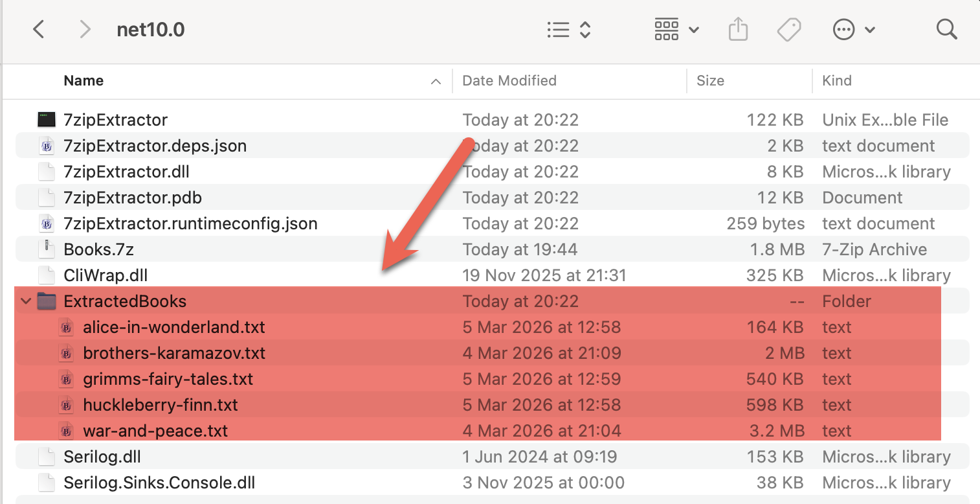
Task: Click the Books.7z archive icon
Action: (47, 249)
